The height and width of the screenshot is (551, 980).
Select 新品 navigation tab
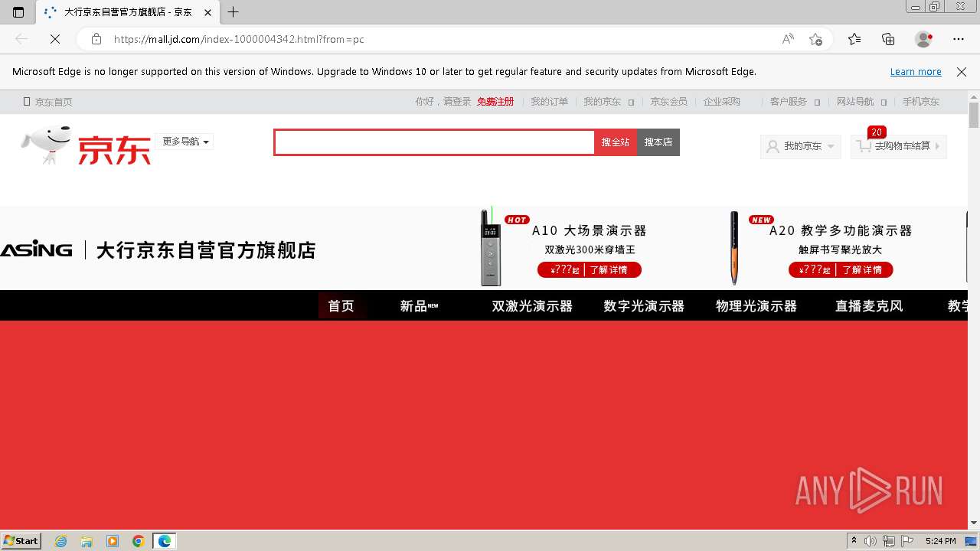419,305
